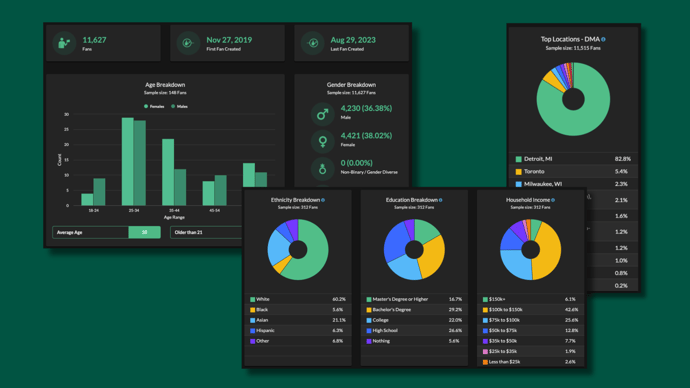690x388 pixels.
Task: Click Bachelor's Degree legend swatch
Action: [369, 310]
